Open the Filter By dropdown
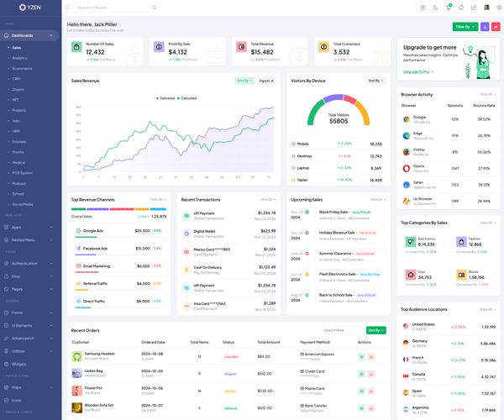Image resolution: width=504 pixels, height=420 pixels. [x=465, y=27]
